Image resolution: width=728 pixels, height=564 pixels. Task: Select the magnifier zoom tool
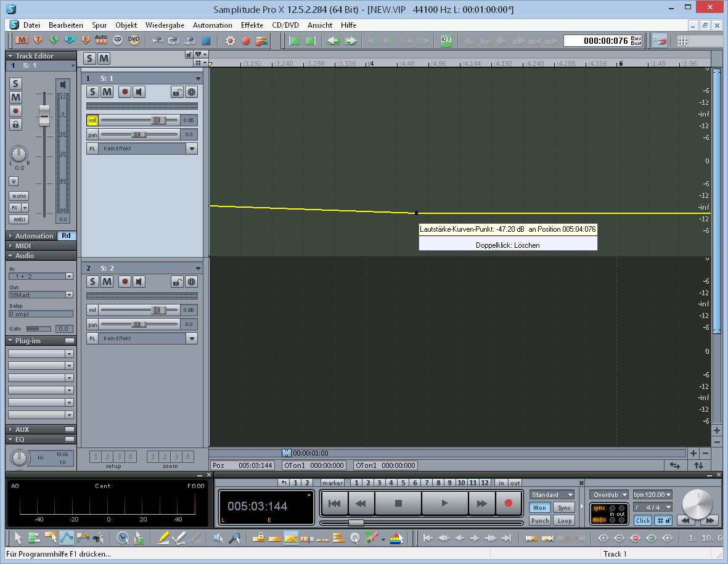pyautogui.click(x=235, y=538)
